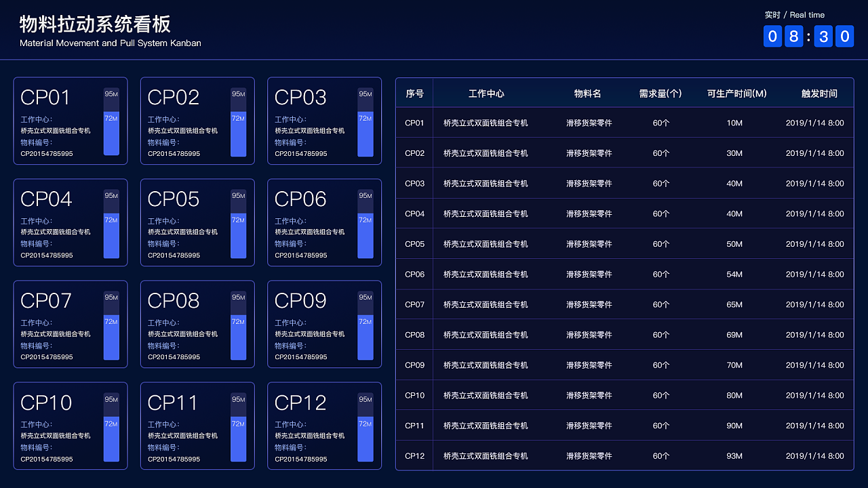Click the CP01 card progress bar

click(111, 122)
